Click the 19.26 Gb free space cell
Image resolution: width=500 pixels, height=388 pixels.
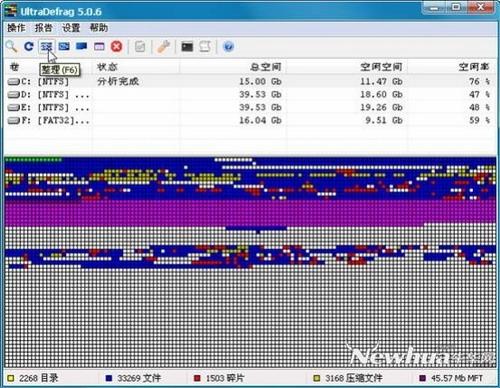(381, 108)
